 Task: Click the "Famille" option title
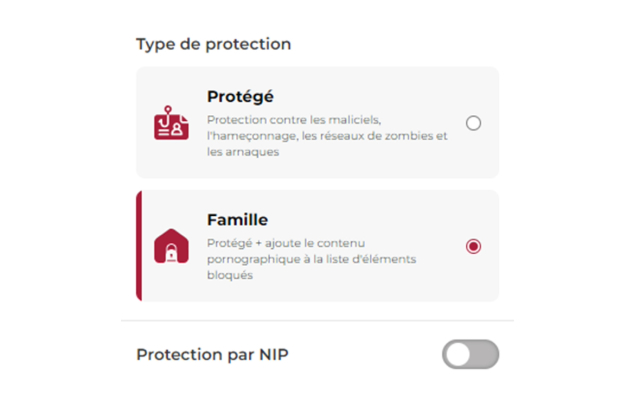tap(237, 220)
